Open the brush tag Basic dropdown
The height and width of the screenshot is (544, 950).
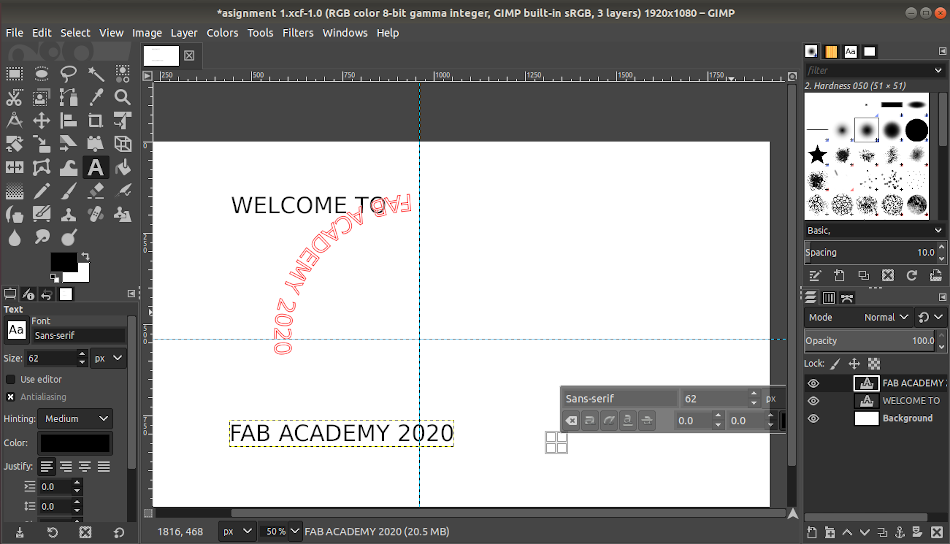coord(874,231)
